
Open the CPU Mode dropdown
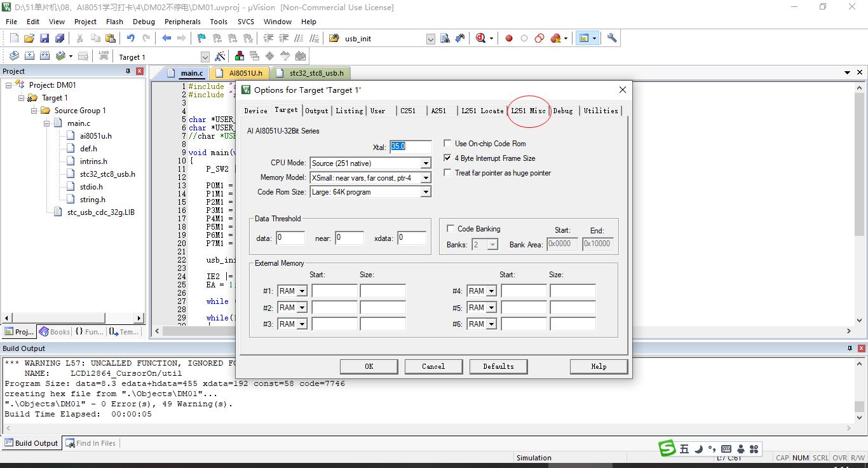[x=425, y=163]
